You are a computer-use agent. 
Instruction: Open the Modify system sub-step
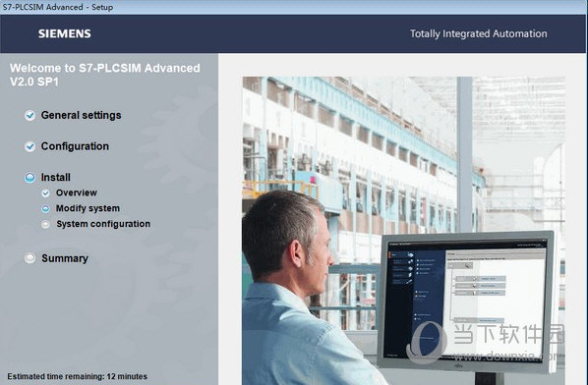[x=88, y=208]
